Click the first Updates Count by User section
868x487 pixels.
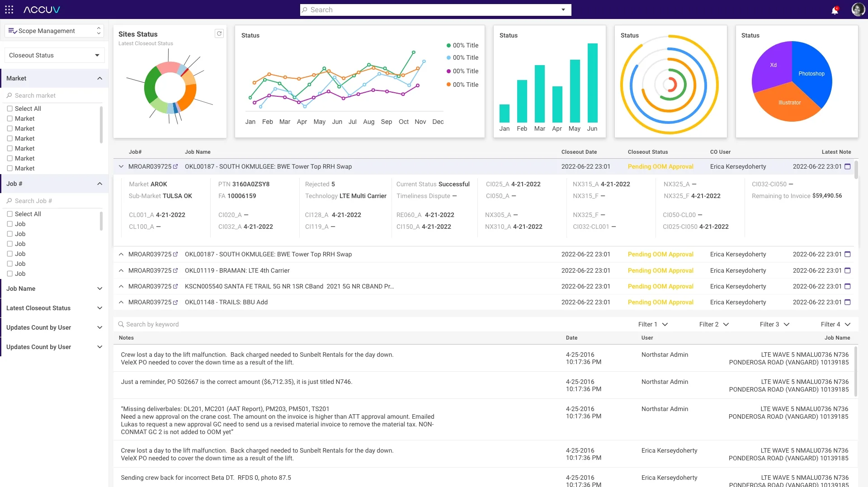tap(54, 327)
